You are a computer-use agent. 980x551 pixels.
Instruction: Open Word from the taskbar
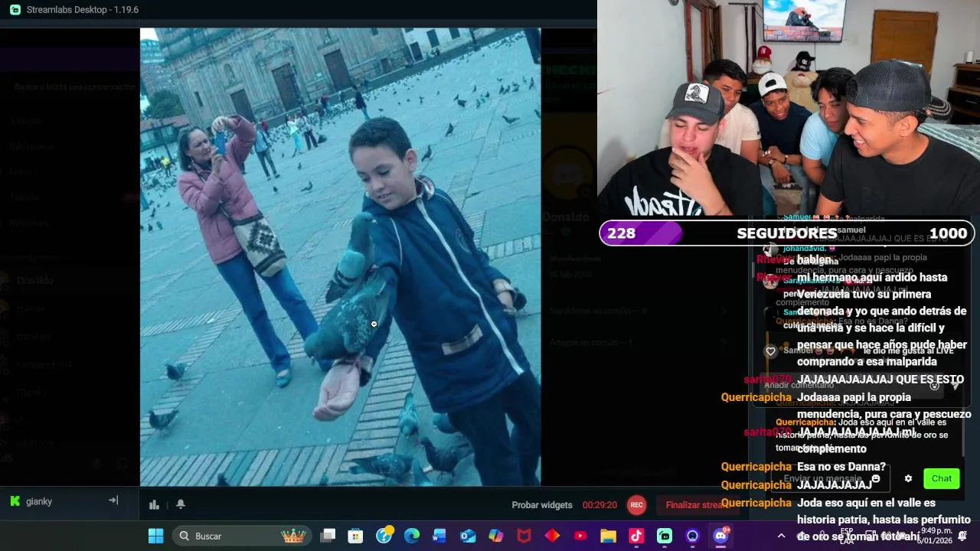(x=439, y=536)
